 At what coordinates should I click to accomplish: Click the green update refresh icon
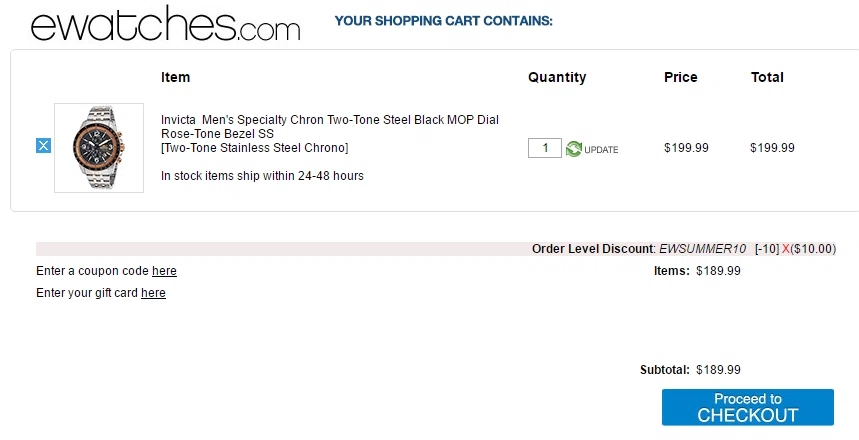[574, 148]
